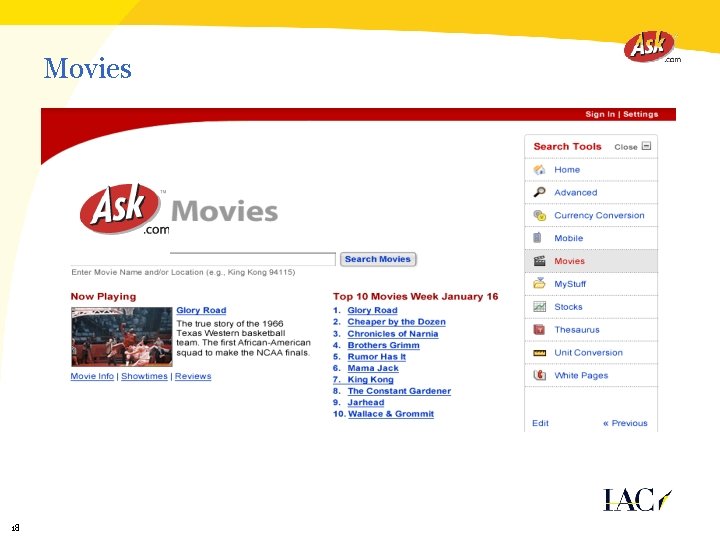Select the Movies tool entry

tap(591, 261)
